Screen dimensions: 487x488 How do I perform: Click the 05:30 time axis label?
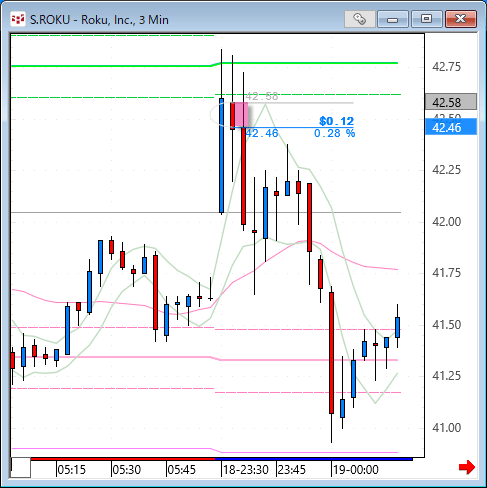(x=127, y=470)
